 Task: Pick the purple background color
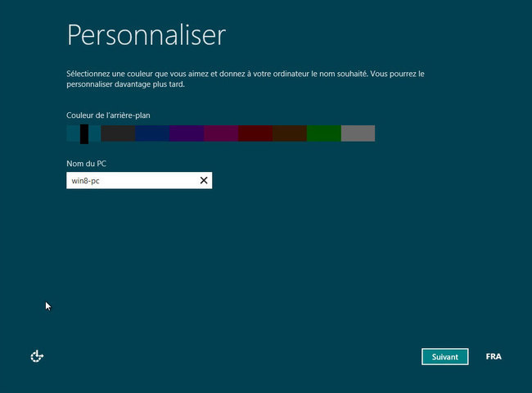click(x=187, y=133)
